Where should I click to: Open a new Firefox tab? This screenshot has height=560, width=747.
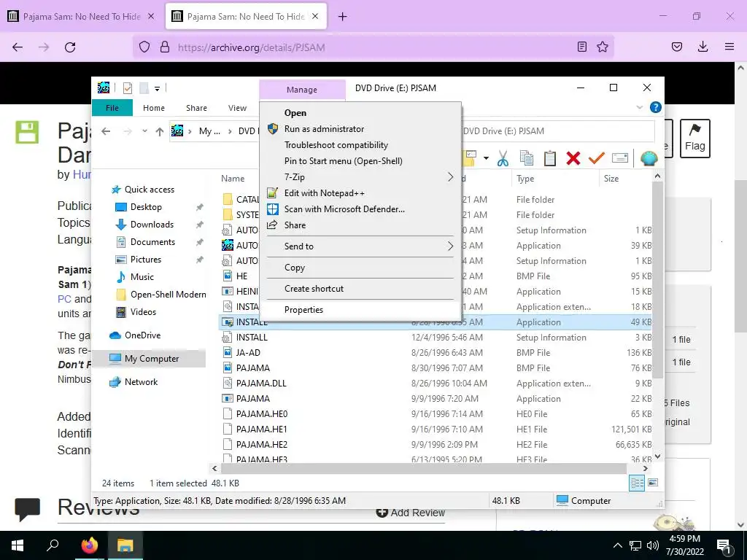point(343,17)
